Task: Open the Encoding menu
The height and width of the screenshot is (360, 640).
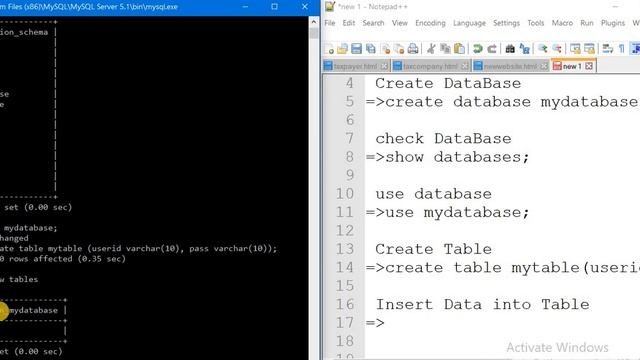Action: pyautogui.click(x=430, y=23)
